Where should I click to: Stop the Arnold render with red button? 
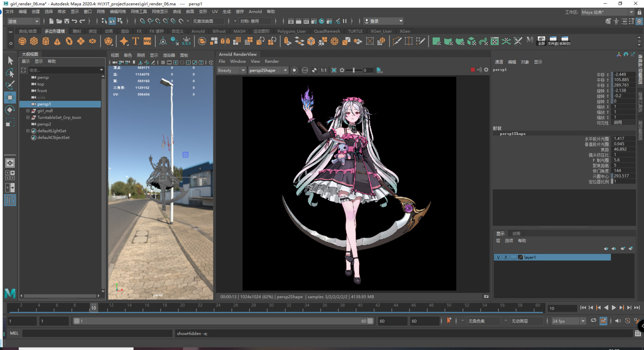coord(473,70)
